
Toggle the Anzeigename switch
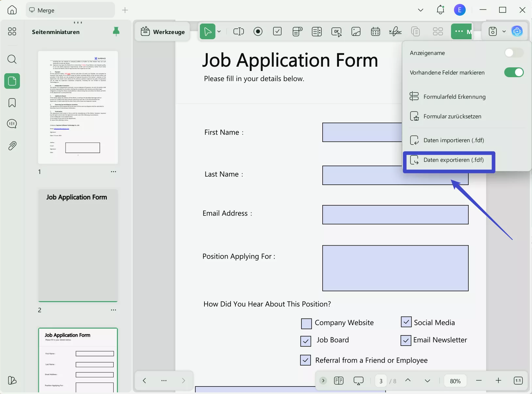(x=514, y=53)
